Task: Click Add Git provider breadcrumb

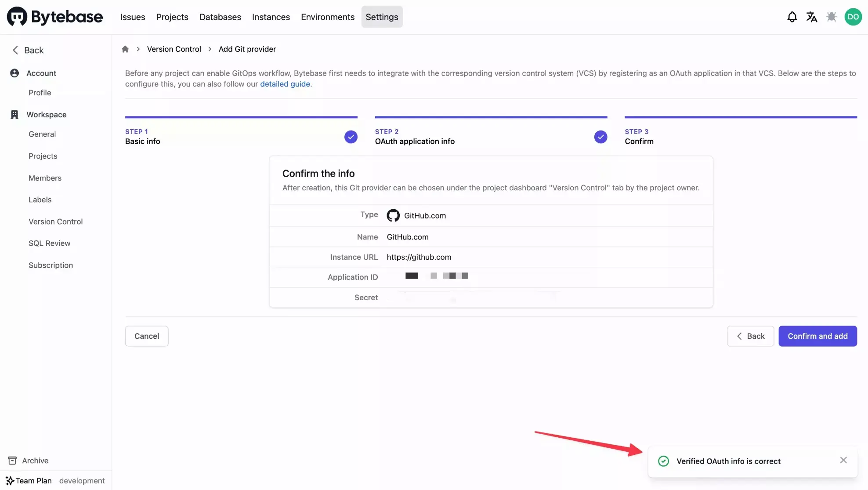Action: click(247, 49)
